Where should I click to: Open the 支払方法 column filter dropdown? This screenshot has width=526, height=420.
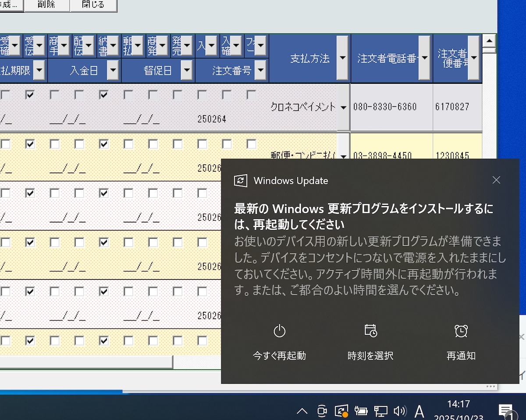[x=343, y=58]
